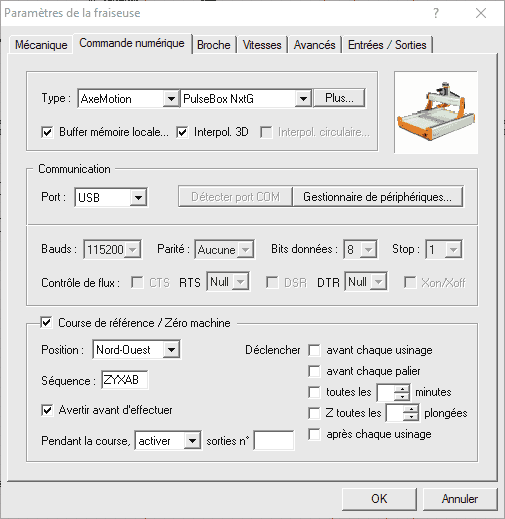Open the 'activer' action dropdown

click(192, 441)
